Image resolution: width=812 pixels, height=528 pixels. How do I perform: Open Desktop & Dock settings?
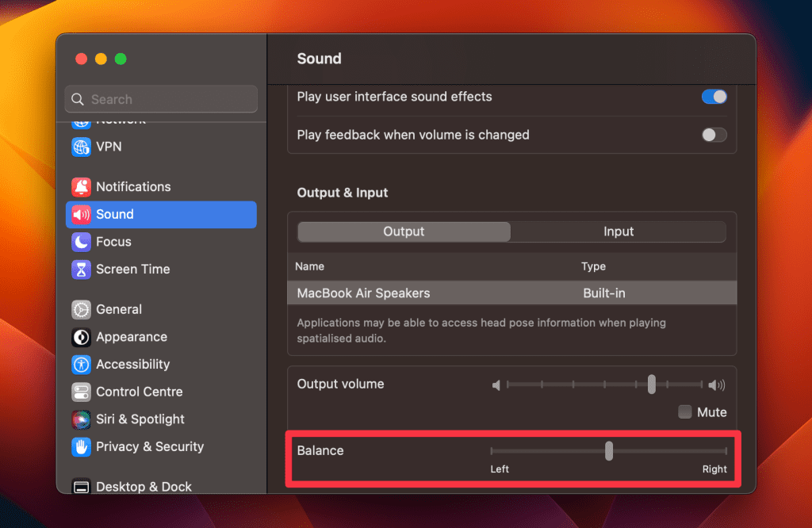click(x=143, y=486)
